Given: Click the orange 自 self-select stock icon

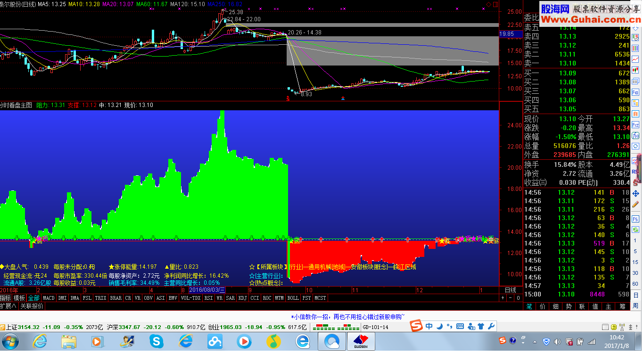Looking at the screenshot, I should (636, 114).
